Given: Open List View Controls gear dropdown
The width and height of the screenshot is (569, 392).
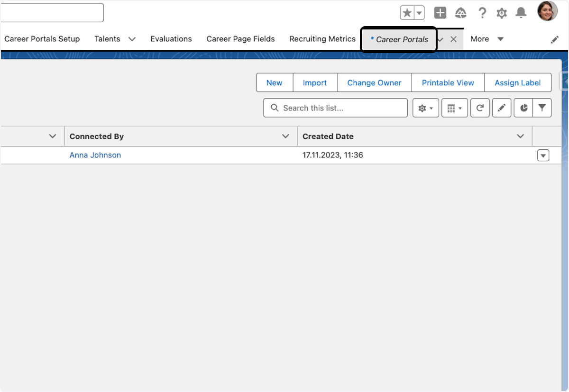Looking at the screenshot, I should pos(425,108).
